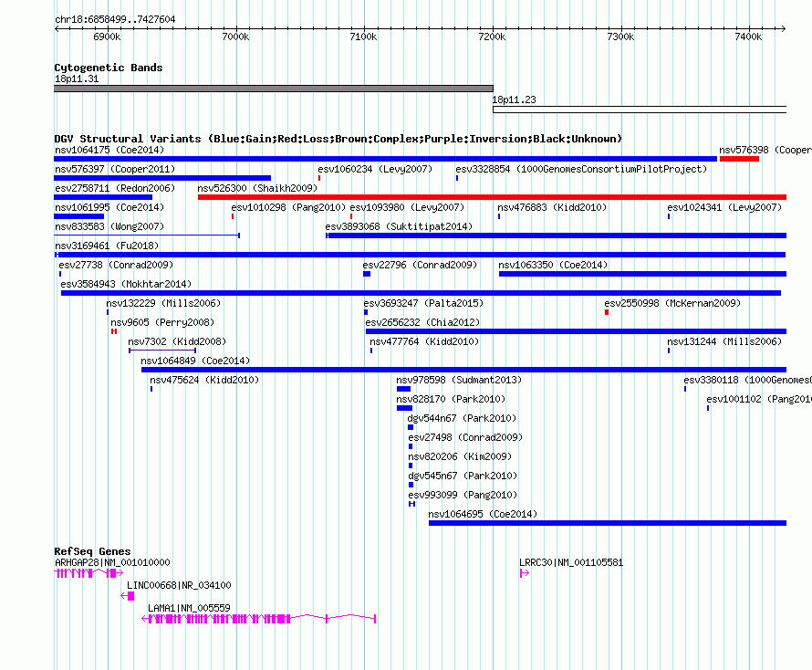Open ARHGAP28|NM_001010000 gene label
The image size is (812, 670).
(x=112, y=562)
